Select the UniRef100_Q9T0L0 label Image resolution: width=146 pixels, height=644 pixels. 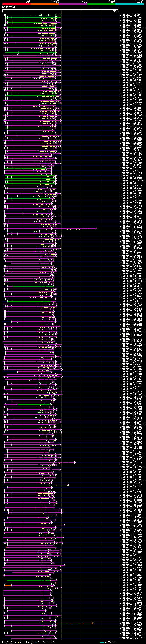(x=131, y=82)
